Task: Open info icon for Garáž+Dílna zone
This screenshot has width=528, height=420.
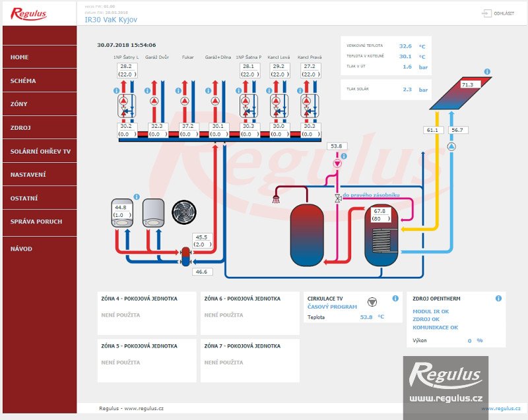Action: coord(208,91)
